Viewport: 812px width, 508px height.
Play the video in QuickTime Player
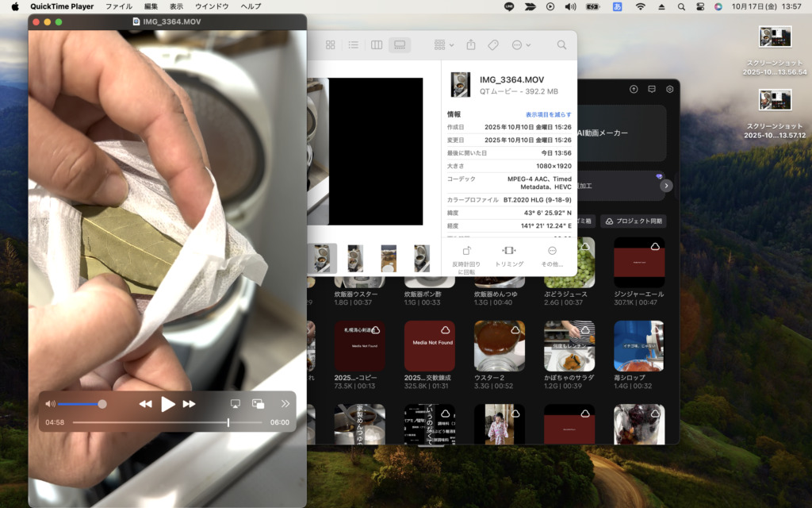click(168, 404)
